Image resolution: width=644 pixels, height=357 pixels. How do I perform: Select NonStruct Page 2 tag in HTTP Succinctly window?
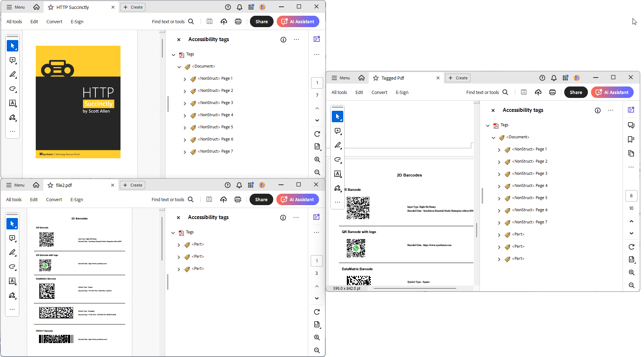click(215, 90)
